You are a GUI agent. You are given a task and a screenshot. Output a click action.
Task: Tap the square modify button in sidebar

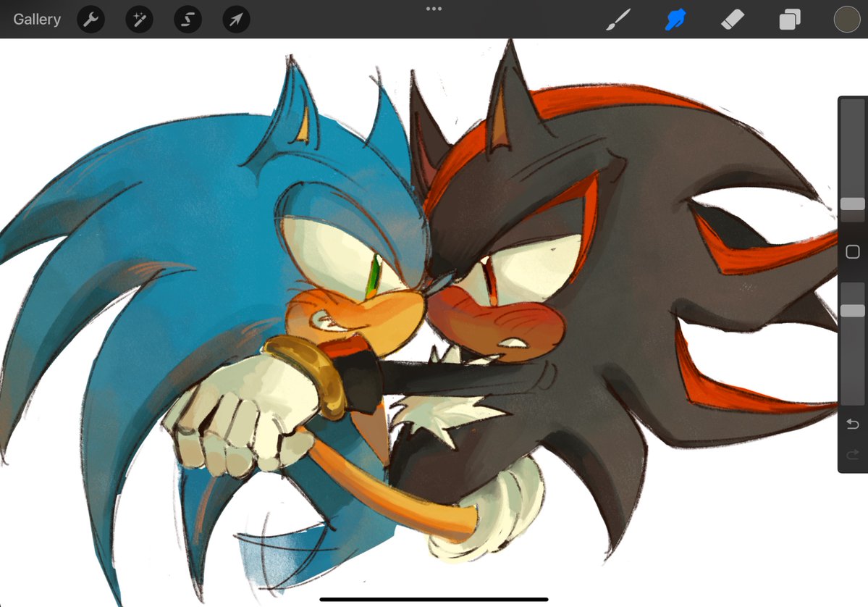coord(853,251)
